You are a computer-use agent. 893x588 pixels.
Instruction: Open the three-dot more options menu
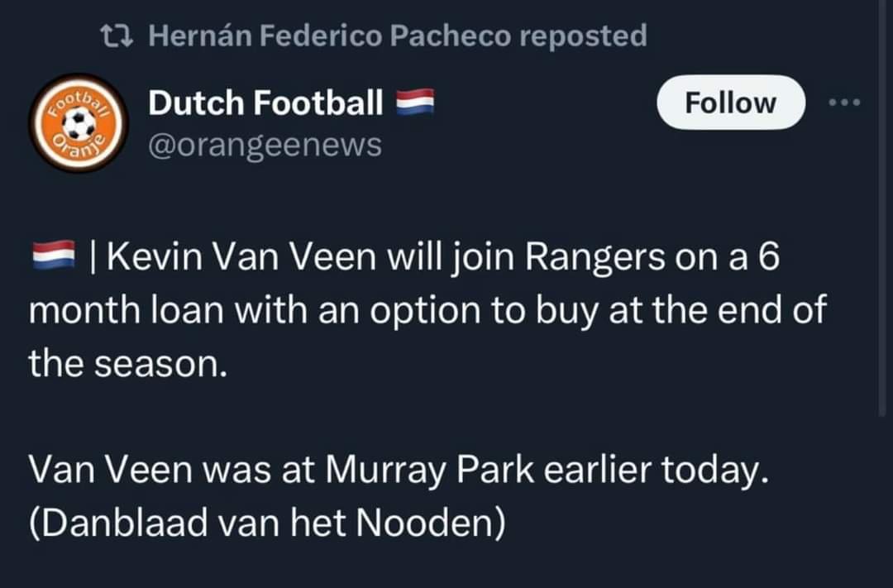coord(845,103)
